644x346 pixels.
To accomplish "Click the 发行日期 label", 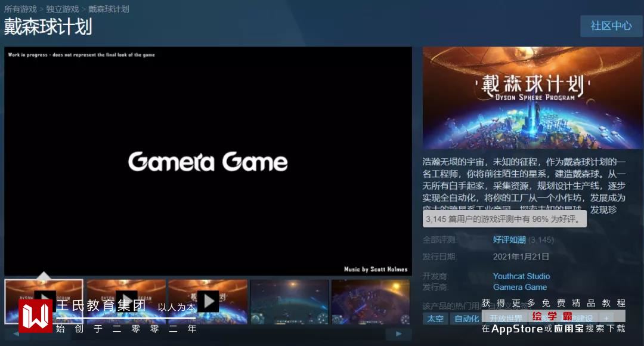I will tap(439, 257).
